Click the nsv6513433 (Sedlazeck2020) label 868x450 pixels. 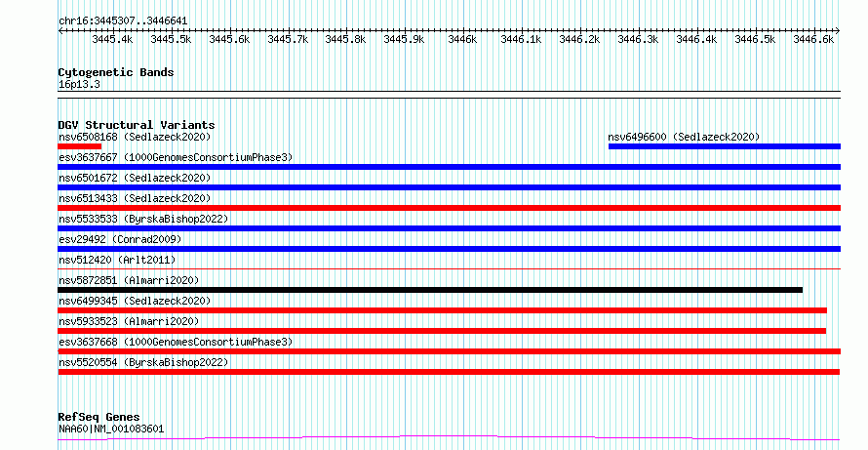click(135, 198)
